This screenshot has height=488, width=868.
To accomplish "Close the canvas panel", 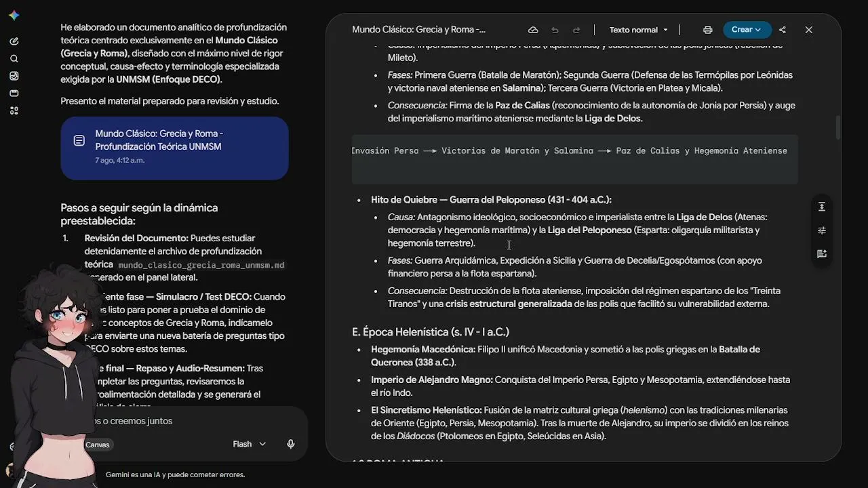I will [808, 30].
